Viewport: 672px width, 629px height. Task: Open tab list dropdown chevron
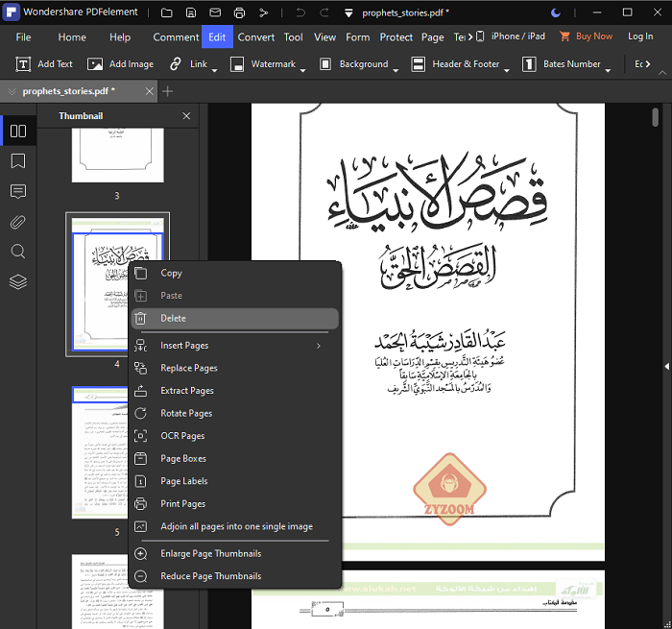point(12,91)
